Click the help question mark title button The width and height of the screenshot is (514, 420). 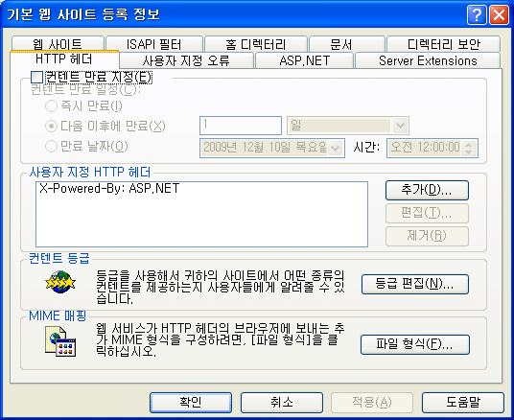click(x=477, y=14)
